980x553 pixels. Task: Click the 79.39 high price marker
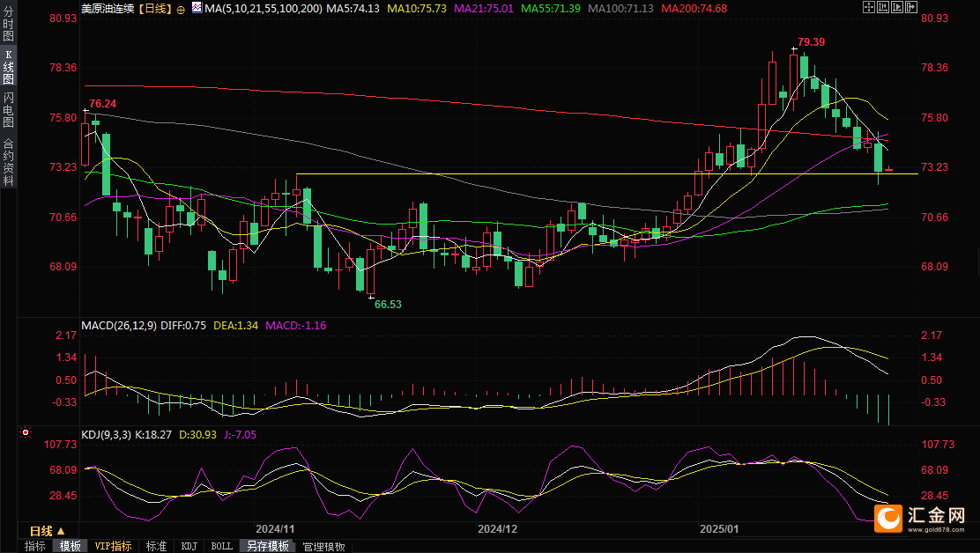click(x=812, y=41)
